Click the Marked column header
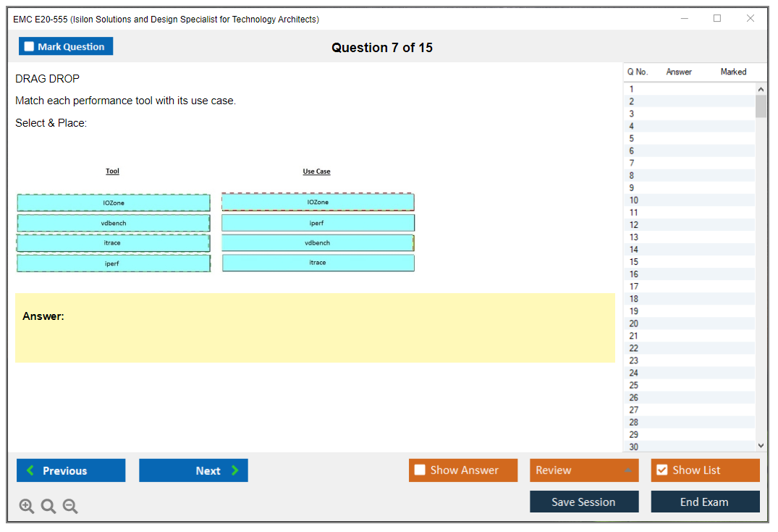 (x=733, y=72)
